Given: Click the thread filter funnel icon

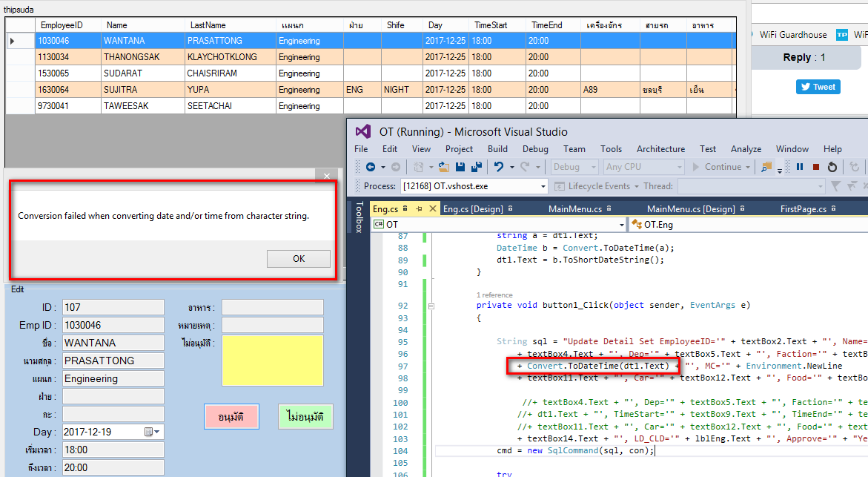Looking at the screenshot, I should (836, 186).
